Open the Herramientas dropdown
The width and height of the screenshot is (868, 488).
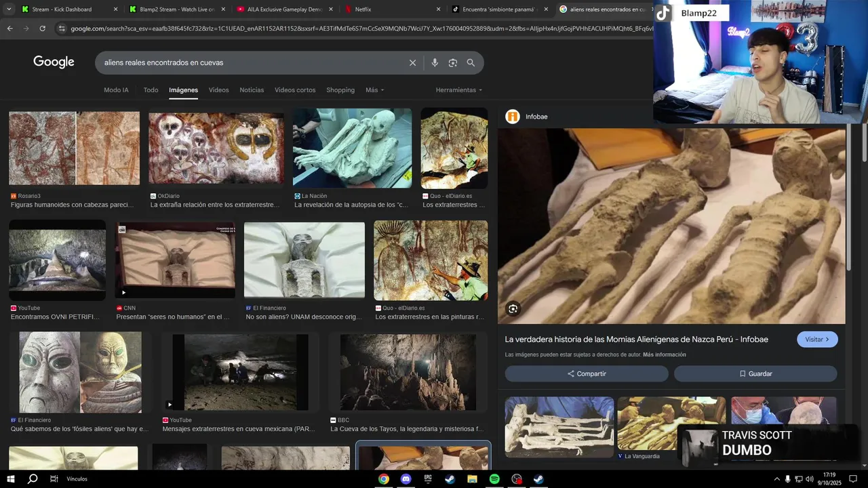click(x=459, y=90)
